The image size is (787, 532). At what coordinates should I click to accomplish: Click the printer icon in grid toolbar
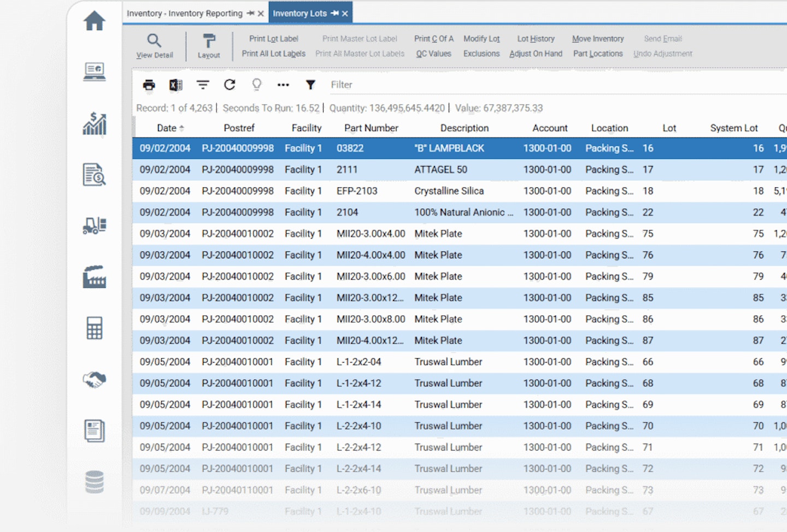(149, 85)
